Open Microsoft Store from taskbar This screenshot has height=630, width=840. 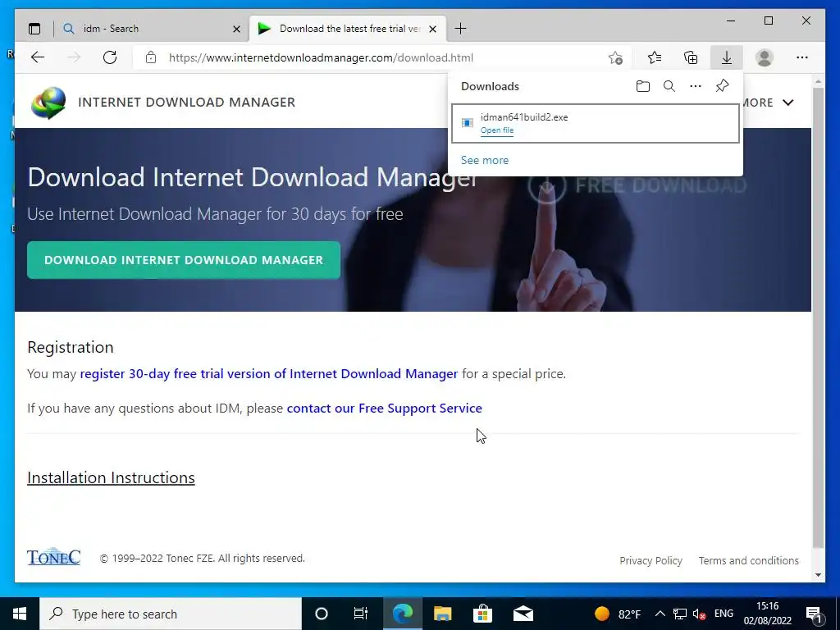point(482,614)
